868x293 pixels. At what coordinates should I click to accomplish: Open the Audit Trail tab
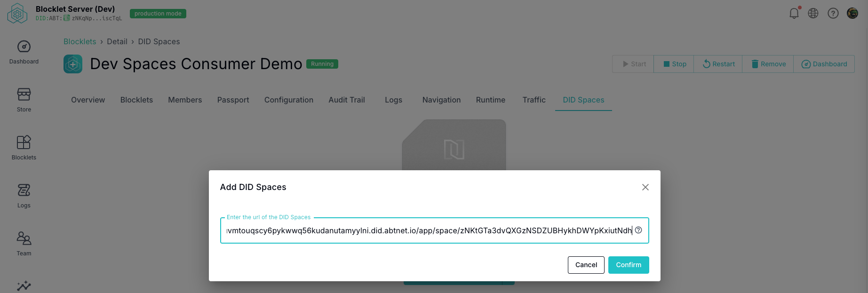click(x=347, y=100)
